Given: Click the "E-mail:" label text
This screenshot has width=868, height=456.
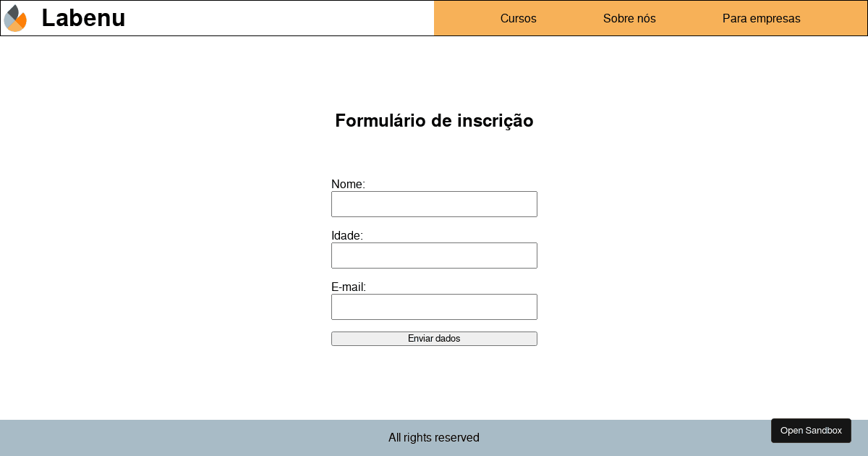Looking at the screenshot, I should click(349, 287).
